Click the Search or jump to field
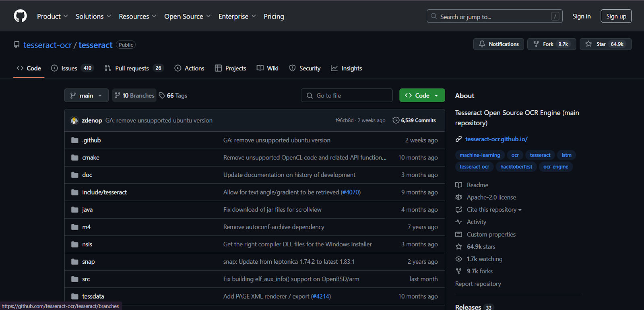This screenshot has height=310, width=644. click(495, 16)
